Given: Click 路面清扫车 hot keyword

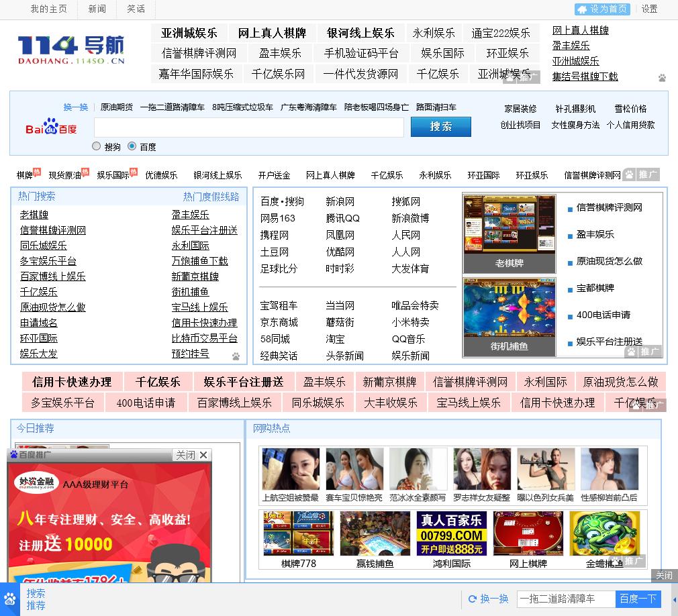Looking at the screenshot, I should pyautogui.click(x=436, y=107).
